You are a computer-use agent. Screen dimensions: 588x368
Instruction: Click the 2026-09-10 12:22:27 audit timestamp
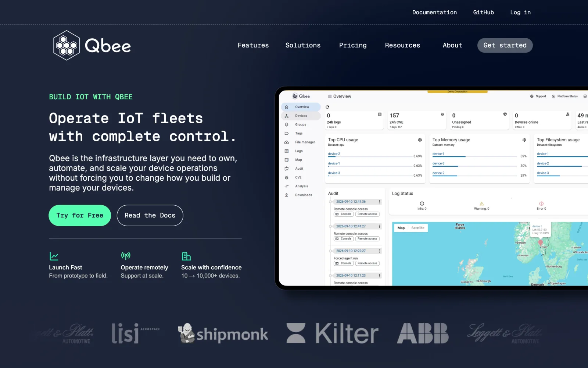(x=351, y=251)
